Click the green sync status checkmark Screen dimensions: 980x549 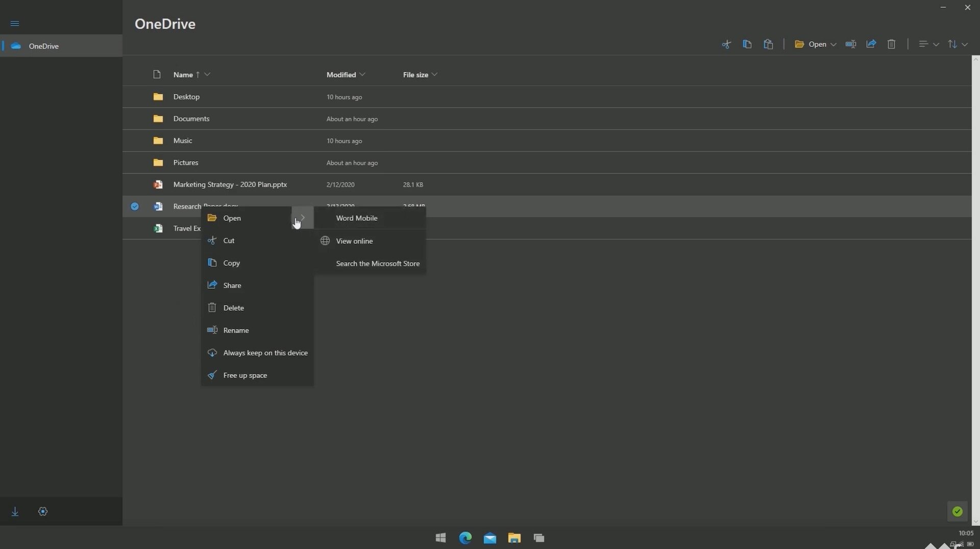[x=957, y=511]
